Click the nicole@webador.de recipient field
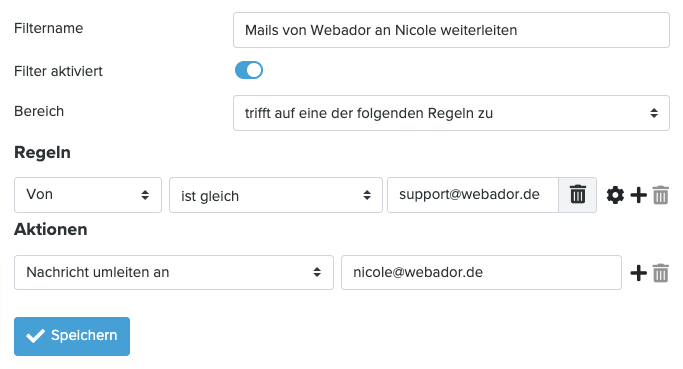The width and height of the screenshot is (683, 369). click(x=481, y=272)
